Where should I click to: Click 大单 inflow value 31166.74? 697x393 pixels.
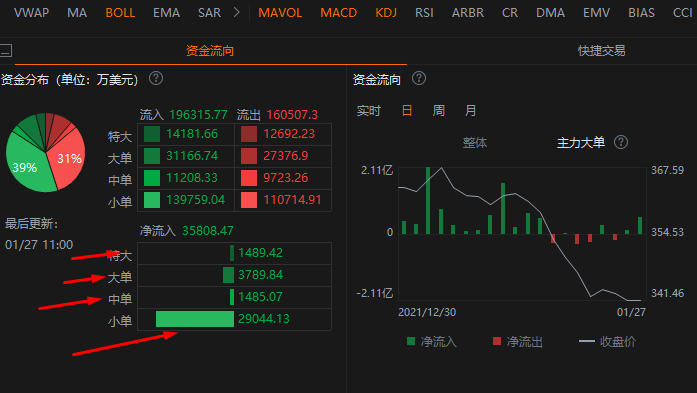coord(192,156)
